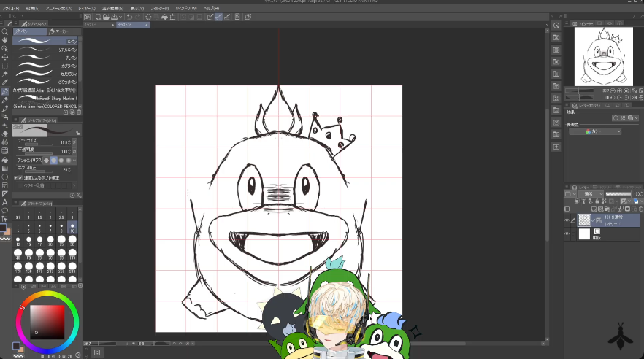Click New raster layer icon in Layer panel
This screenshot has height=359, width=644.
[594, 209]
